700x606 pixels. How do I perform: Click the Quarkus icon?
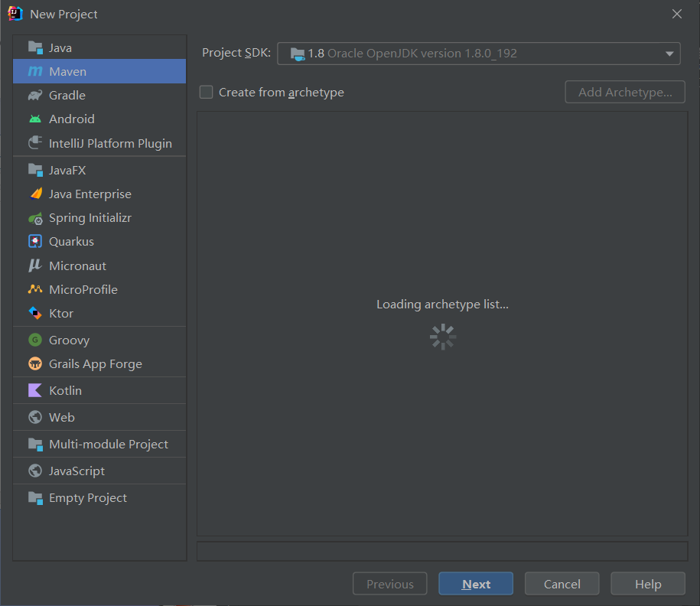pos(35,241)
